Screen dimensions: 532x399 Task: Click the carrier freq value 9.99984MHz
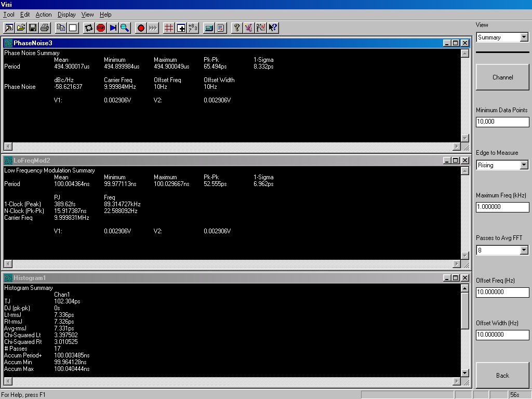click(x=120, y=87)
